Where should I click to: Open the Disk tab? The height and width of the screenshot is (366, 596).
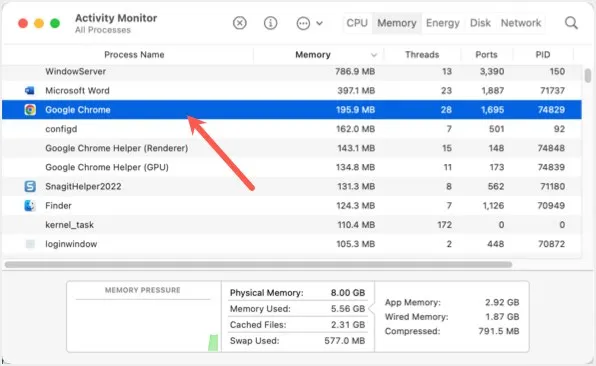480,23
